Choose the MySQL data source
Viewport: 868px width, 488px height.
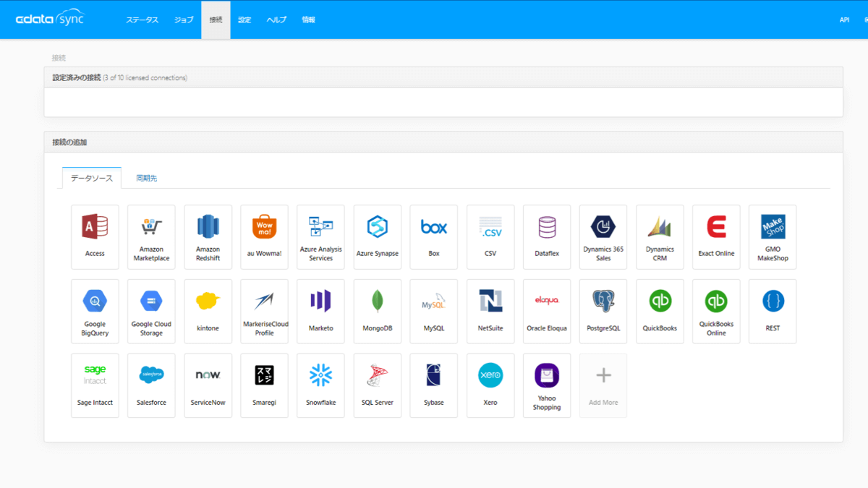433,312
